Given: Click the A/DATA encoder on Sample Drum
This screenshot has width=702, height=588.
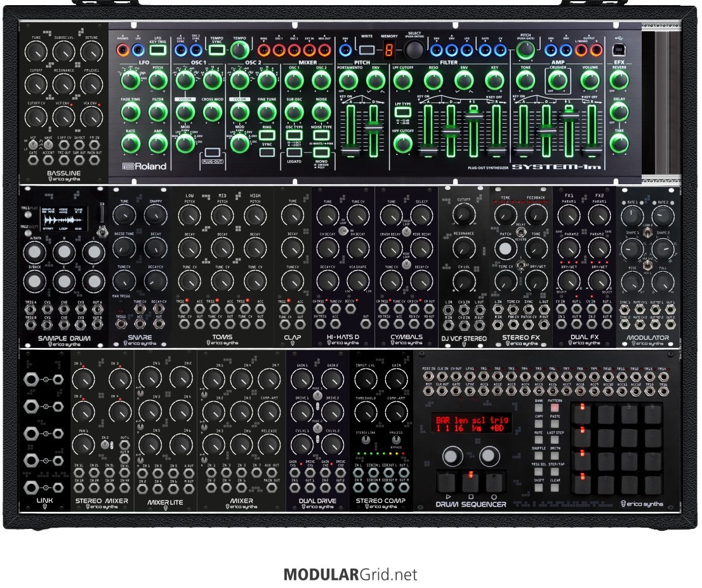Looking at the screenshot, I should pyautogui.click(x=34, y=251).
